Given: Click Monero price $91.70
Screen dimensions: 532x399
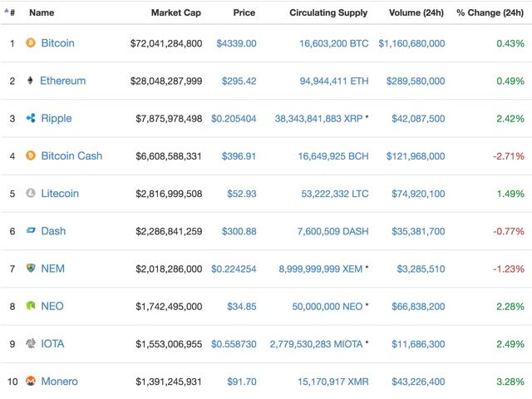Looking at the screenshot, I should coord(242,382).
